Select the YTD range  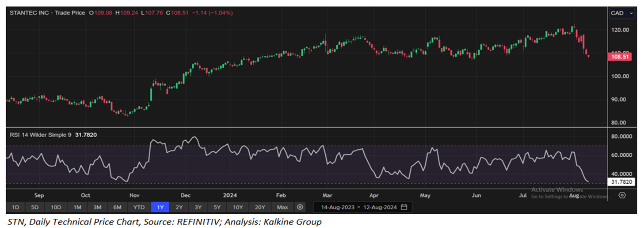(x=139, y=207)
